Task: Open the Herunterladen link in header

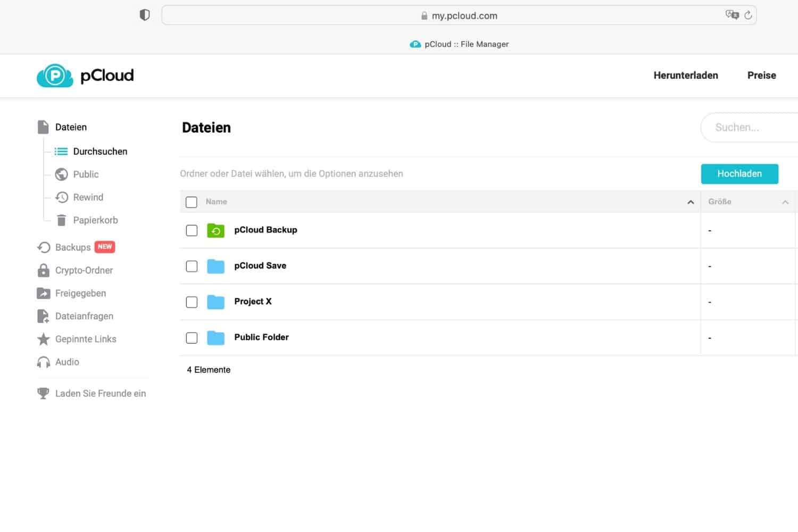Action: (x=686, y=76)
